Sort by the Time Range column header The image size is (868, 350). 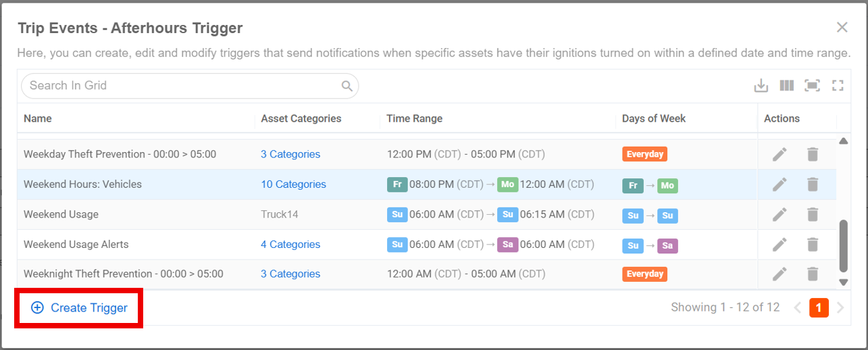coord(415,118)
